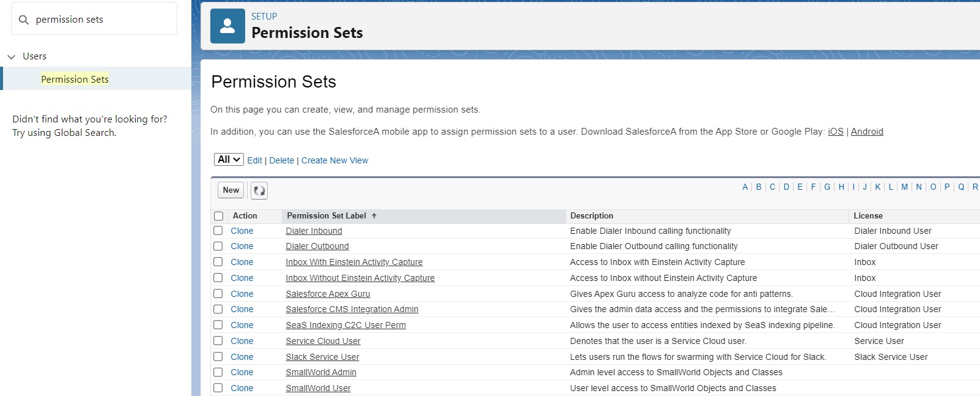Click the Permission Sets setup header icon
The width and height of the screenshot is (980, 396).
click(x=227, y=26)
